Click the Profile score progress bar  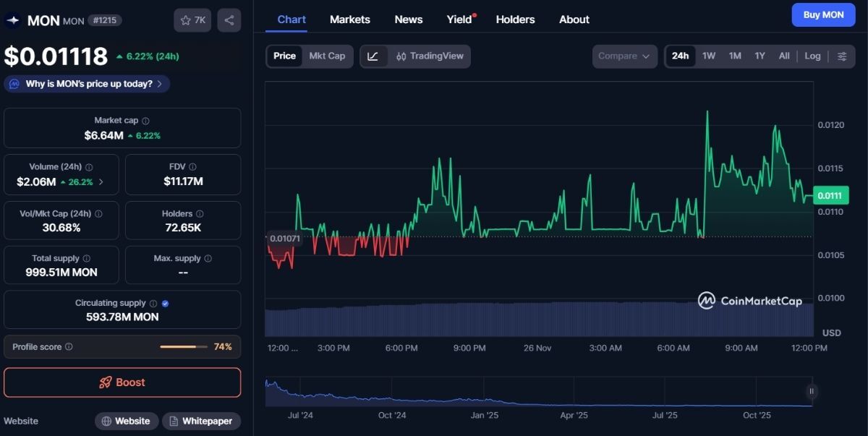[x=184, y=347]
